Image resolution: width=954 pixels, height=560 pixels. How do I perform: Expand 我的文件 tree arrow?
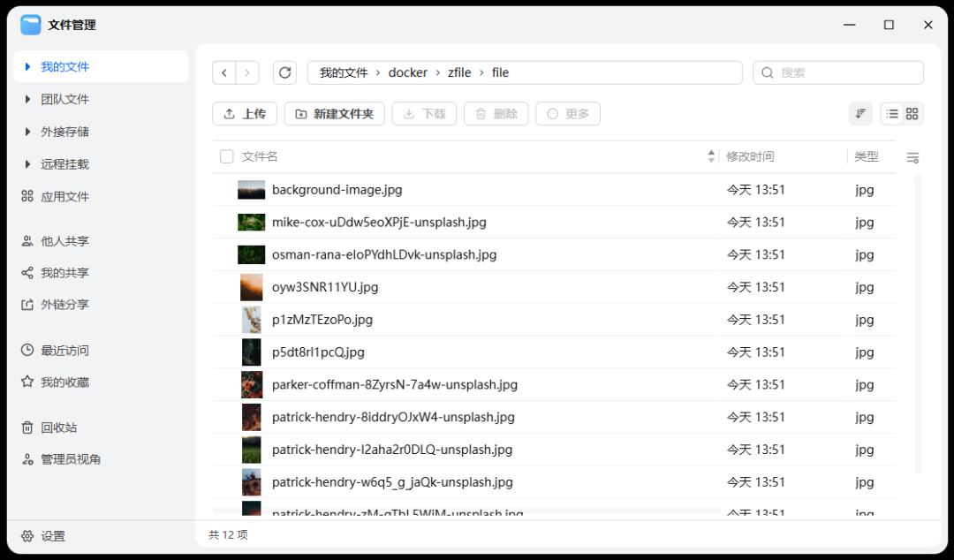coord(27,66)
